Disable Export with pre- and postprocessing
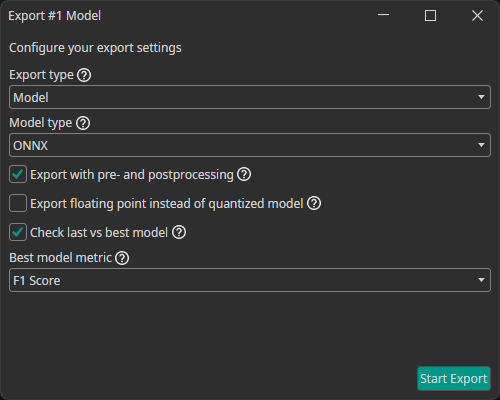The height and width of the screenshot is (400, 500). 18,174
